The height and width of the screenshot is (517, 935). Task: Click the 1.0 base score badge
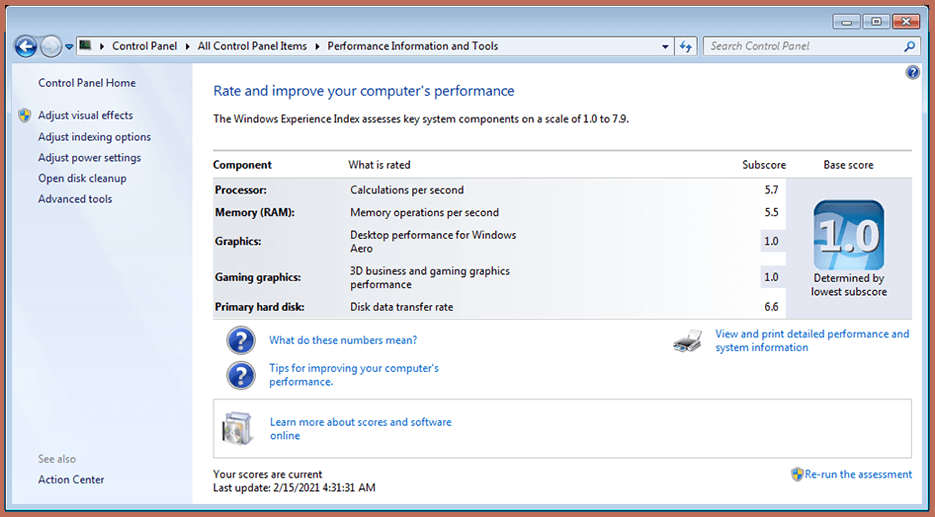tap(848, 236)
